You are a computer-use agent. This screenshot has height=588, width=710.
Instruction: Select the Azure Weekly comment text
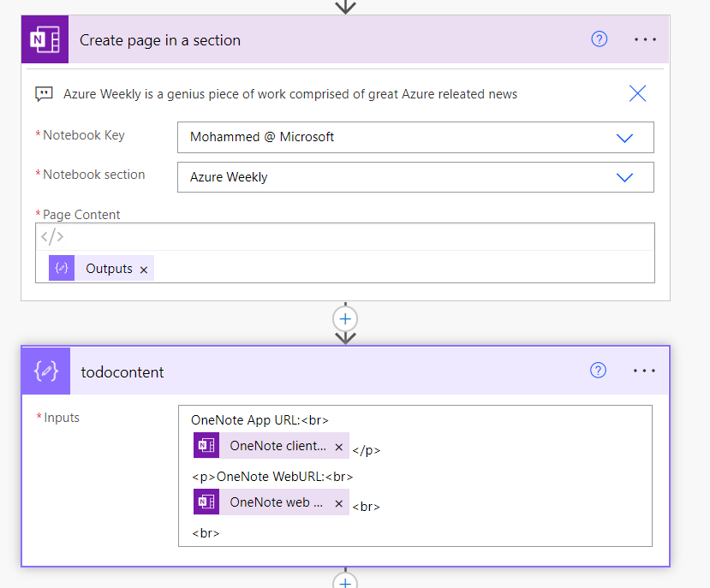click(x=290, y=94)
